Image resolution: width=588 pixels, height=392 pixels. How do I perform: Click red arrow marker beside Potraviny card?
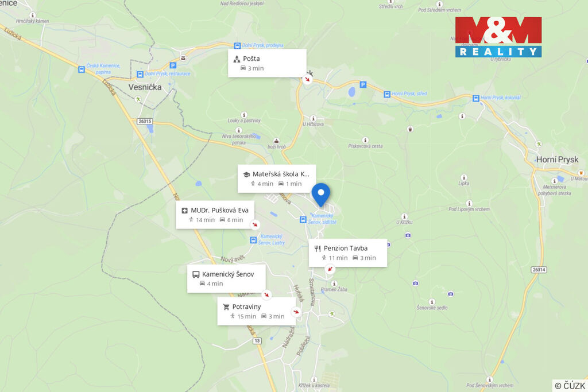coord(296,312)
